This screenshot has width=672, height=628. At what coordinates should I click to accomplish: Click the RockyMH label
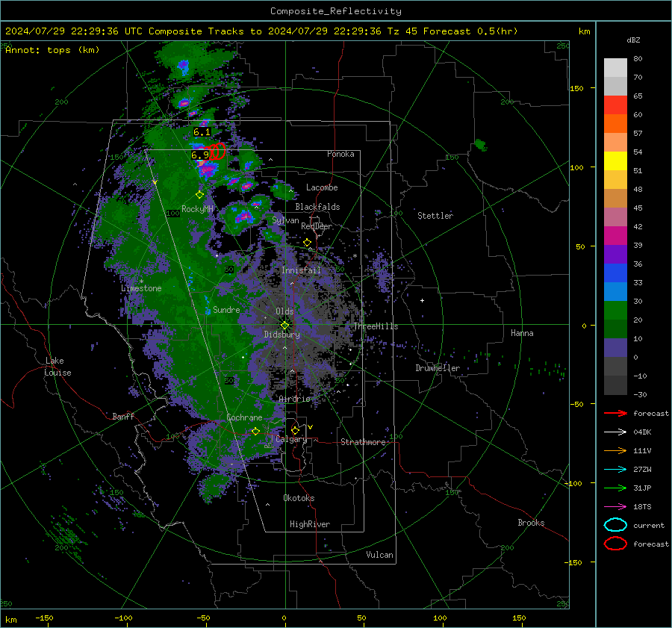pos(197,209)
